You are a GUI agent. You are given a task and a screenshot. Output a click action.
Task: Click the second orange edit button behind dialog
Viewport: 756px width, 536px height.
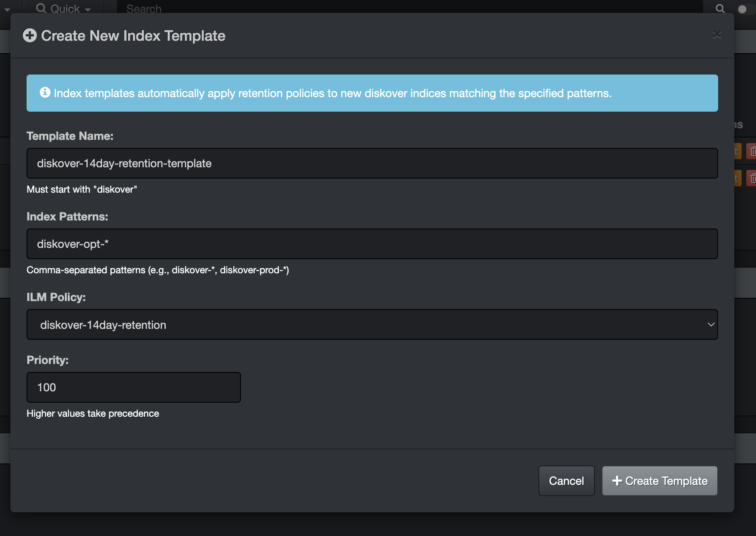point(737,178)
